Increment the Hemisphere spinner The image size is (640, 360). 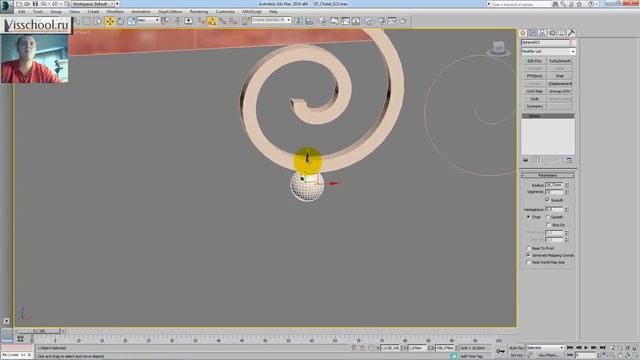pyautogui.click(x=566, y=208)
